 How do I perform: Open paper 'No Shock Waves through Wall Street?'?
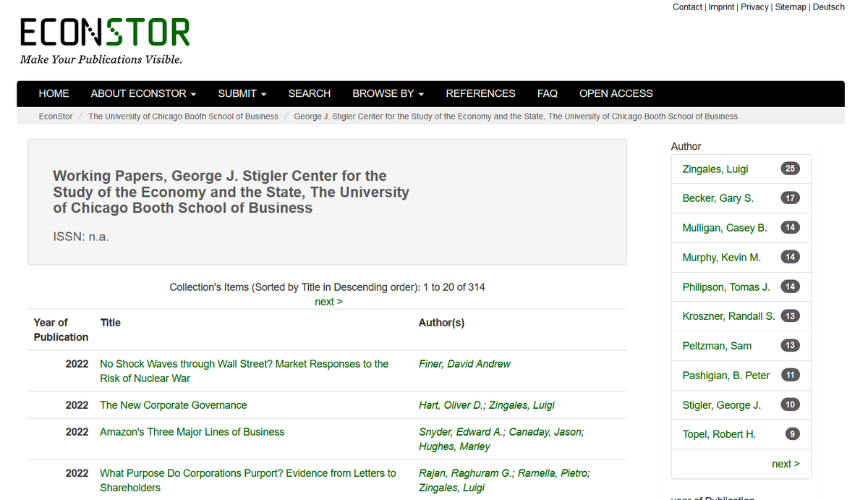click(244, 370)
